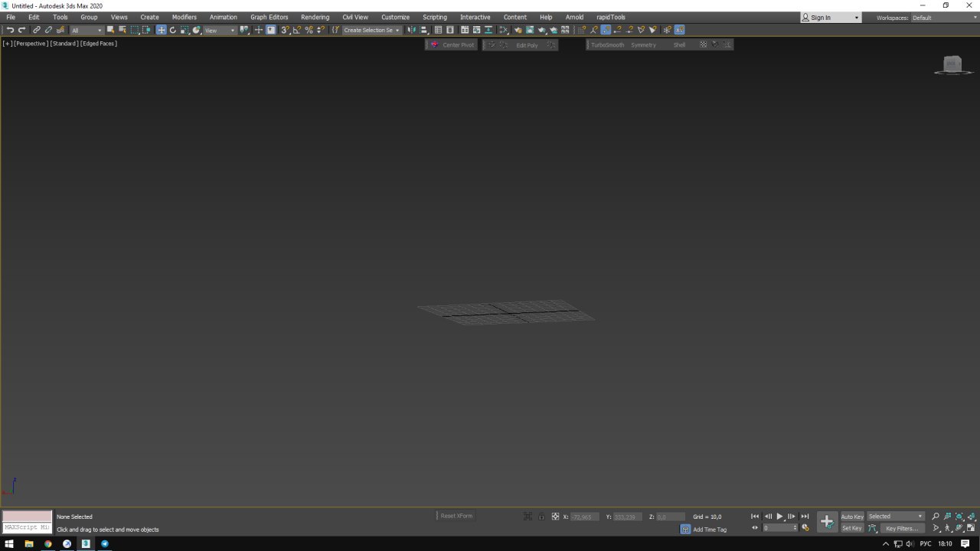Open the viewport [+] general menu

(7, 44)
